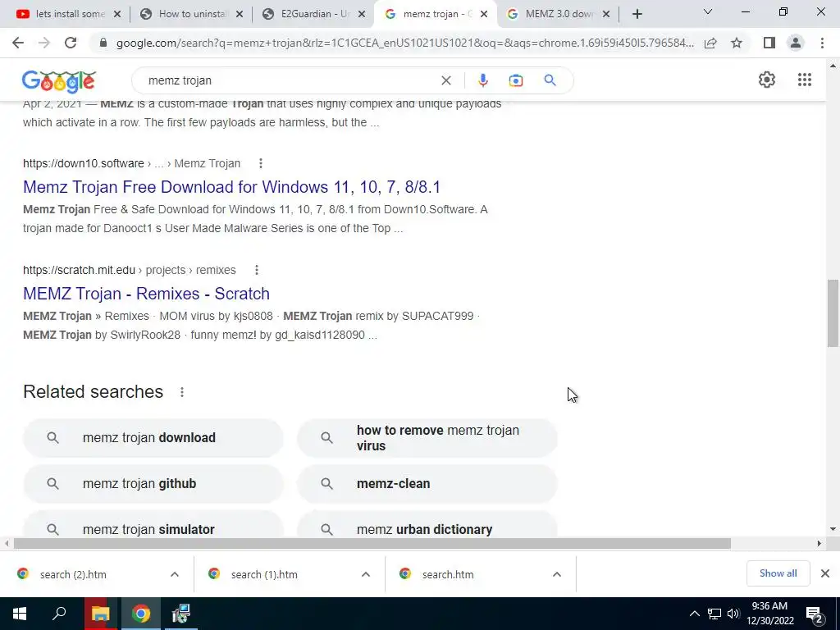The height and width of the screenshot is (630, 840).
Task: Click the taskbar clock 9:36 AM
Action: pos(769,606)
